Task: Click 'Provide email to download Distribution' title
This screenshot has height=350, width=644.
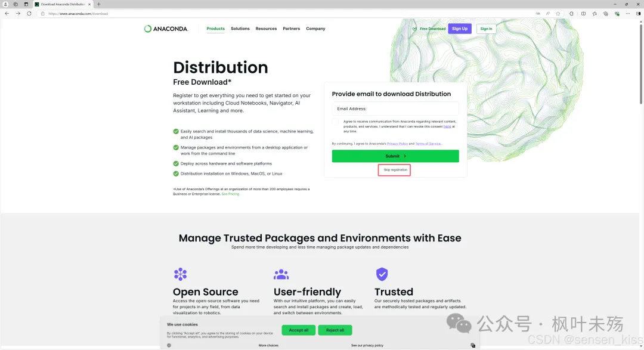Action: click(391, 94)
